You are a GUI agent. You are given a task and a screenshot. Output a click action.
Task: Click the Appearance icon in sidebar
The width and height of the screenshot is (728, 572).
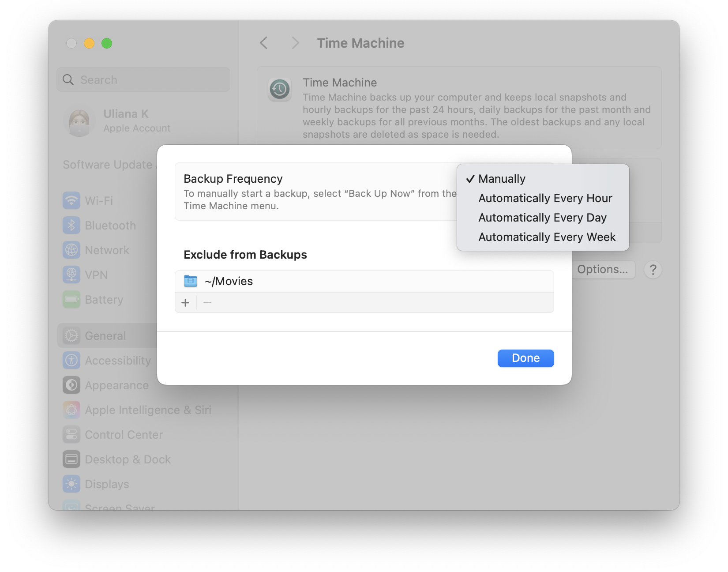point(71,385)
